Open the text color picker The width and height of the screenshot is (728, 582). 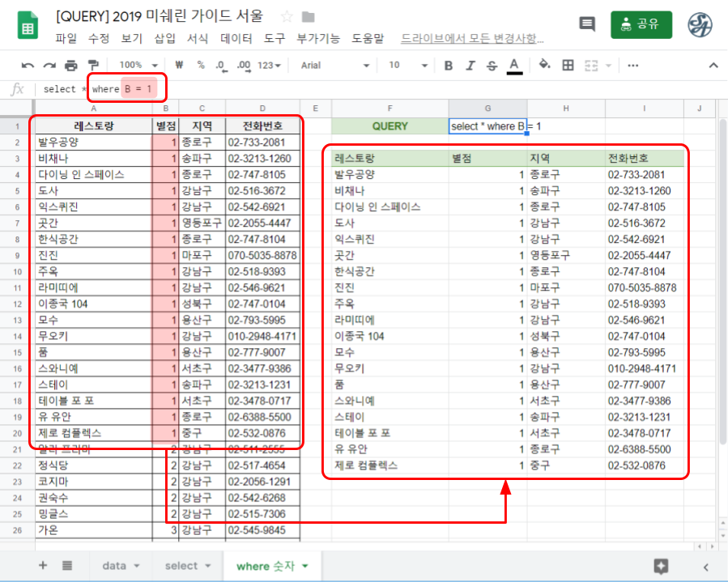515,65
